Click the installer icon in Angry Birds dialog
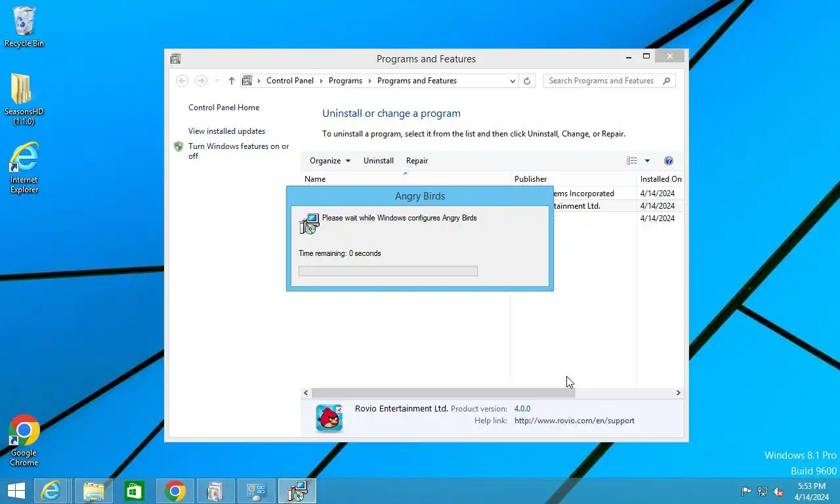This screenshot has width=840, height=504. pos(309,224)
